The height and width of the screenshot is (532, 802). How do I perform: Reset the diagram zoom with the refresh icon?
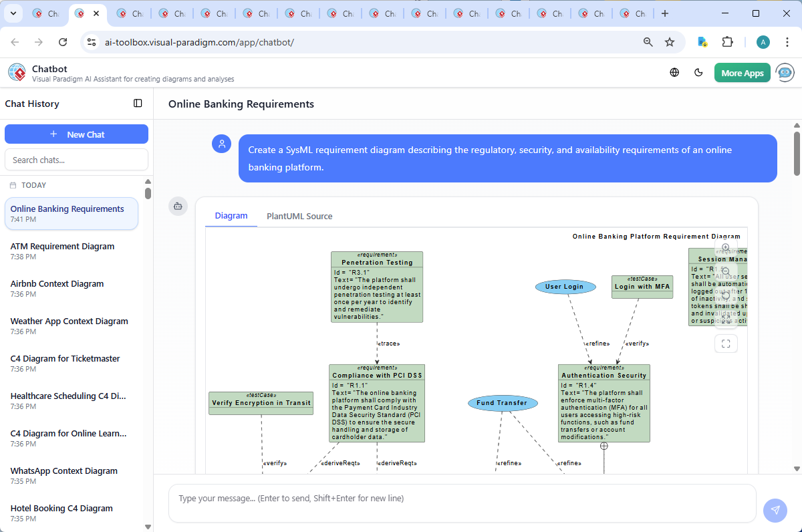pyautogui.click(x=726, y=296)
